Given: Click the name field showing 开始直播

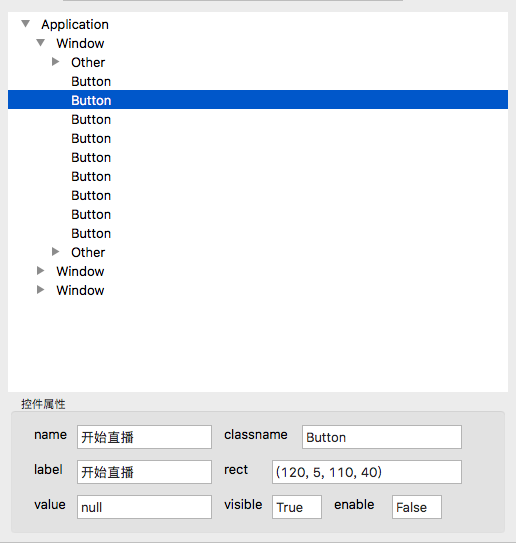Looking at the screenshot, I should pyautogui.click(x=144, y=437).
